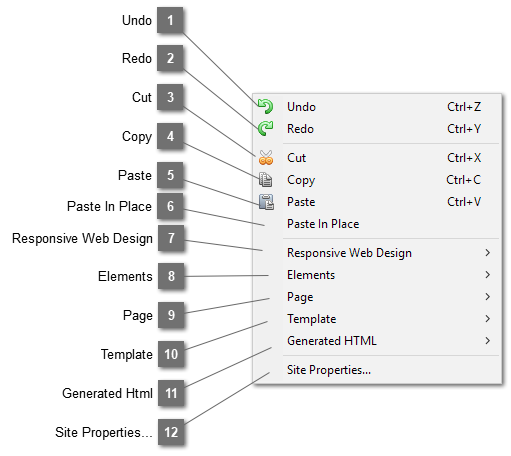The width and height of the screenshot is (511, 456).
Task: Click the Copy documents icon
Action: 266,179
